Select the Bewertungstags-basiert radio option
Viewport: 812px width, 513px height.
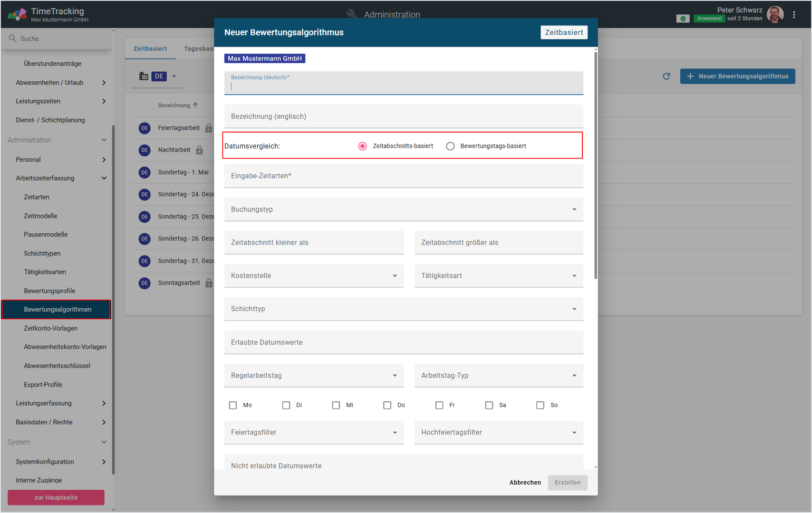point(450,146)
